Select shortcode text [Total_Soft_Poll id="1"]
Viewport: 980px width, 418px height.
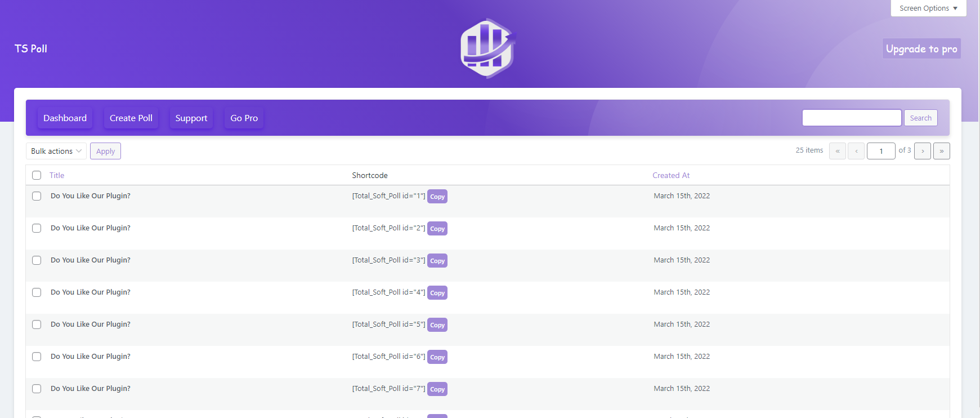[x=389, y=196]
